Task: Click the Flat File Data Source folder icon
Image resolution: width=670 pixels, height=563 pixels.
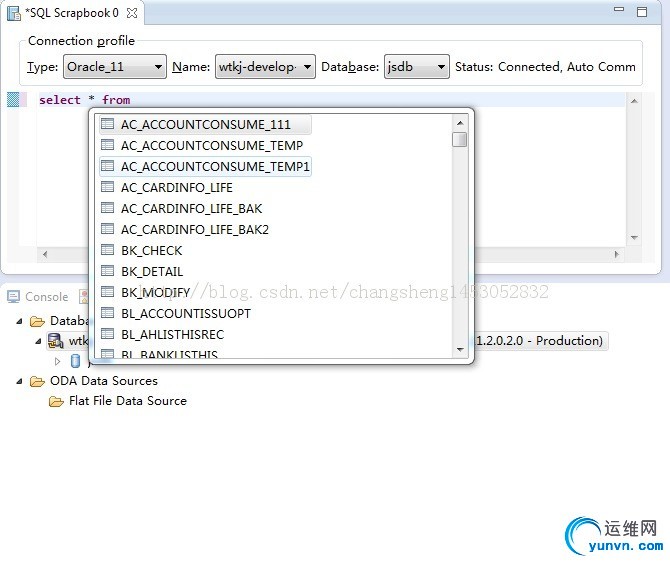Action: click(x=56, y=401)
